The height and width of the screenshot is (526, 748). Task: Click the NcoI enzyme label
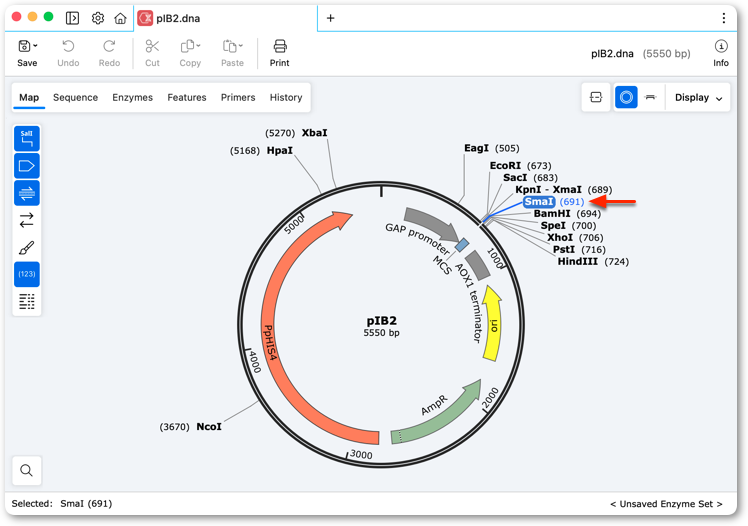point(209,426)
